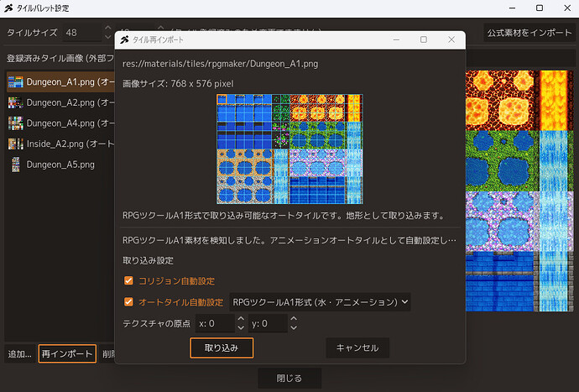Click the highlighted first tile in preview
579x392 pixels.
tap(222, 99)
